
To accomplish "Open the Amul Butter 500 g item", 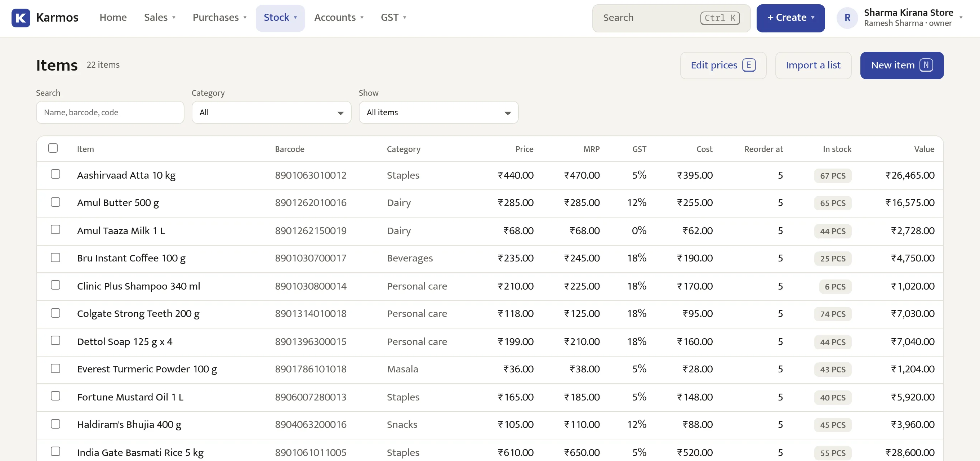I will tap(117, 203).
